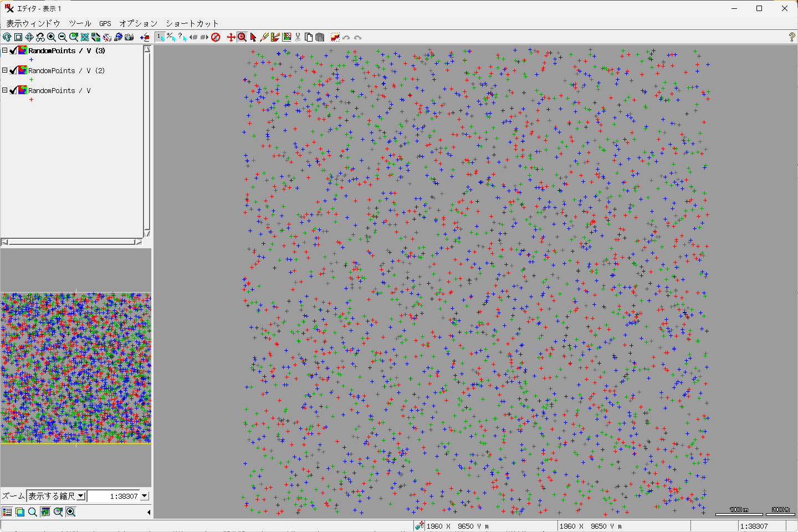Click the scissors cut icon
This screenshot has height=532, width=798.
pos(298,37)
